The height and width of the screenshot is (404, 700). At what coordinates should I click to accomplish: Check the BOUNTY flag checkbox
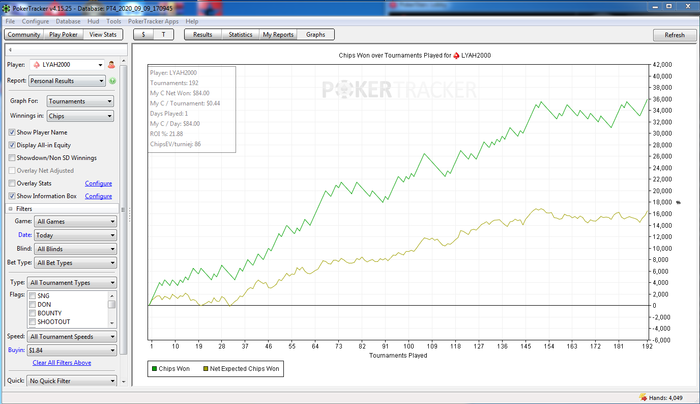32,313
